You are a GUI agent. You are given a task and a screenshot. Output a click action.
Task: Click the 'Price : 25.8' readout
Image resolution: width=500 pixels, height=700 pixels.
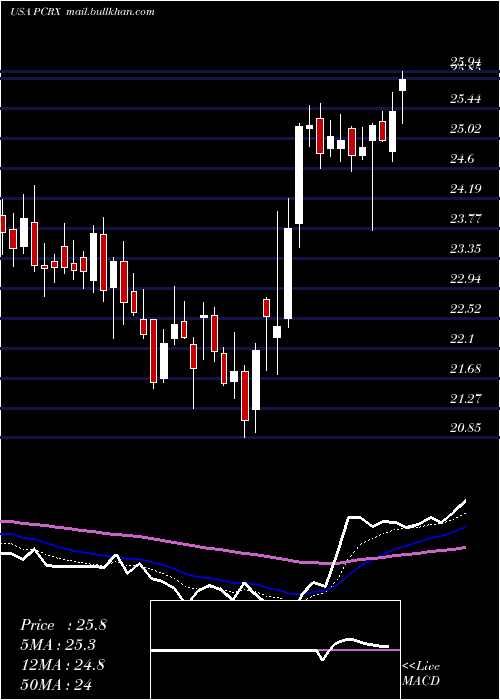click(63, 625)
